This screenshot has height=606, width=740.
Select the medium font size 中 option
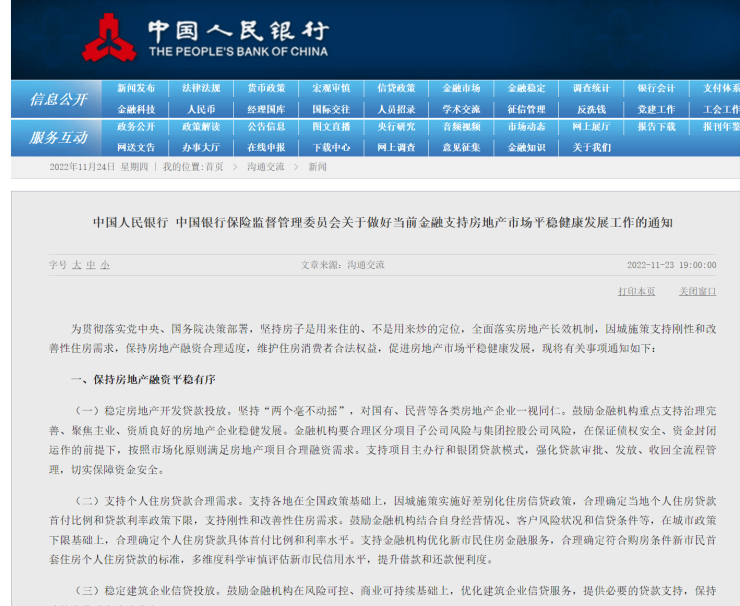click(90, 265)
